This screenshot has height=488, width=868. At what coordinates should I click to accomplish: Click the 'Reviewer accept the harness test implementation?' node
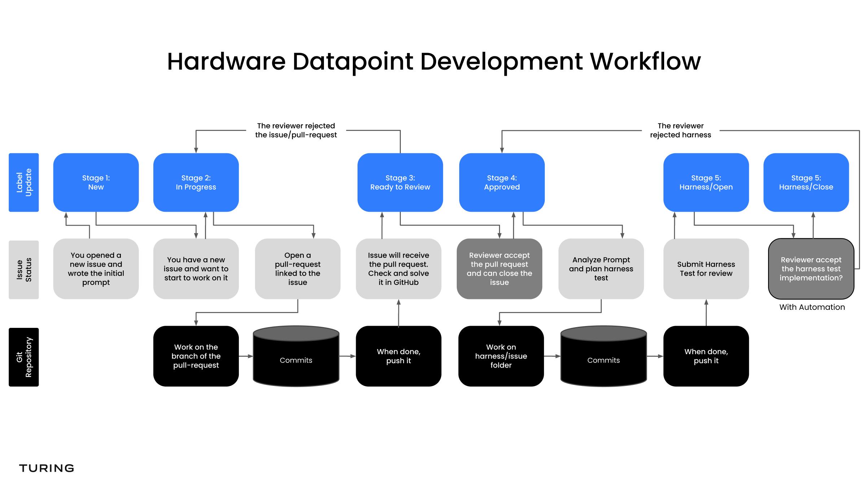coord(811,269)
